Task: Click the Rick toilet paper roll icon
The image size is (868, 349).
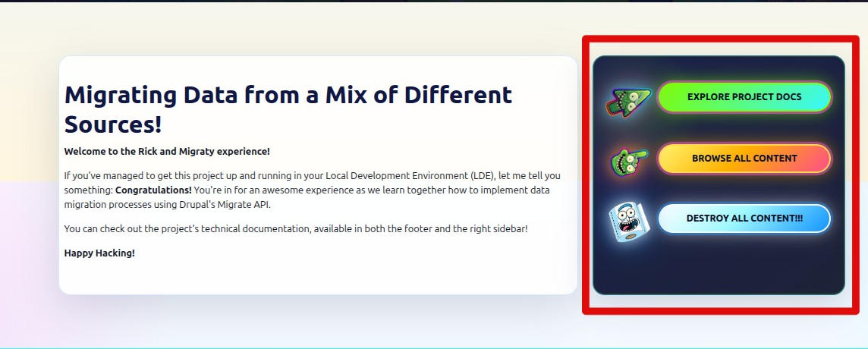Action: point(629,222)
